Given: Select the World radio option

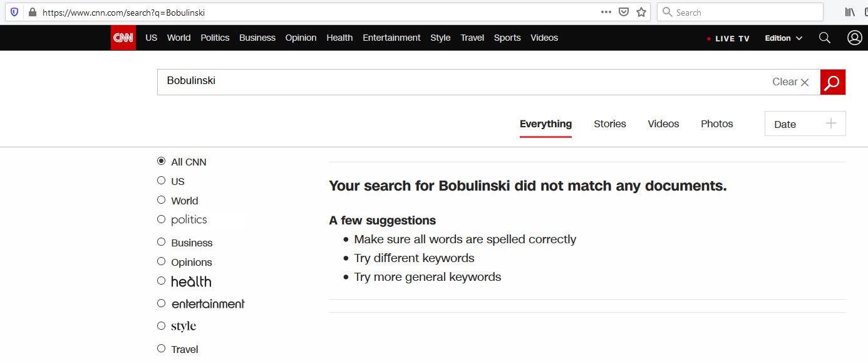Looking at the screenshot, I should pyautogui.click(x=161, y=200).
